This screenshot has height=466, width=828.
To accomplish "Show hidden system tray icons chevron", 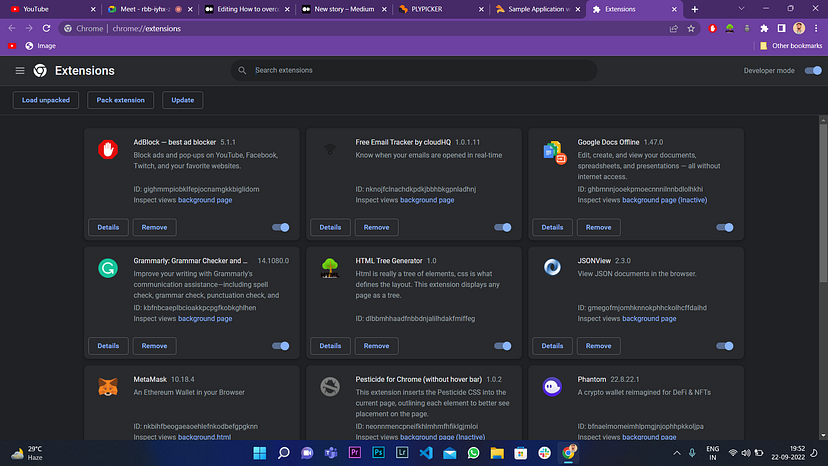I will pyautogui.click(x=676, y=453).
